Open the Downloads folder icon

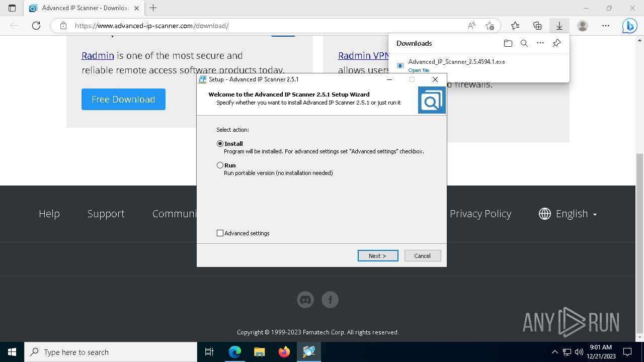[x=508, y=43]
